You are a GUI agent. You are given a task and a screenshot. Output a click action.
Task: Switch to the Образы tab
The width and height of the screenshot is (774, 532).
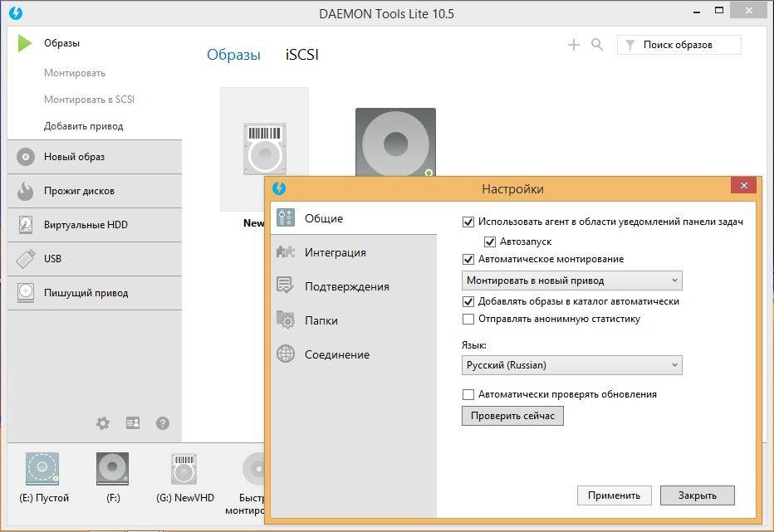233,54
